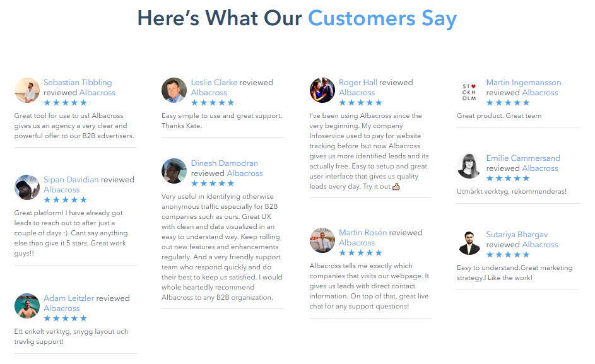The image size is (595, 364).
Task: Click the Albacross link under Leslie Clarke
Action: pos(209,93)
